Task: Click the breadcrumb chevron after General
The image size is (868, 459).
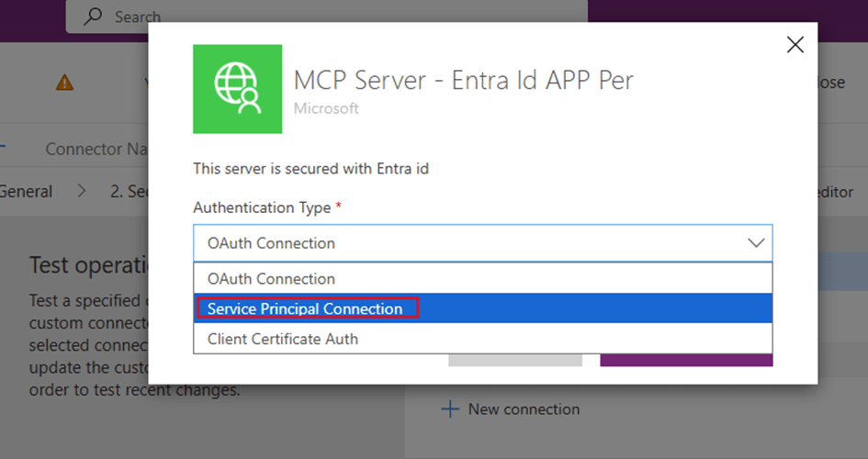Action: pyautogui.click(x=82, y=192)
